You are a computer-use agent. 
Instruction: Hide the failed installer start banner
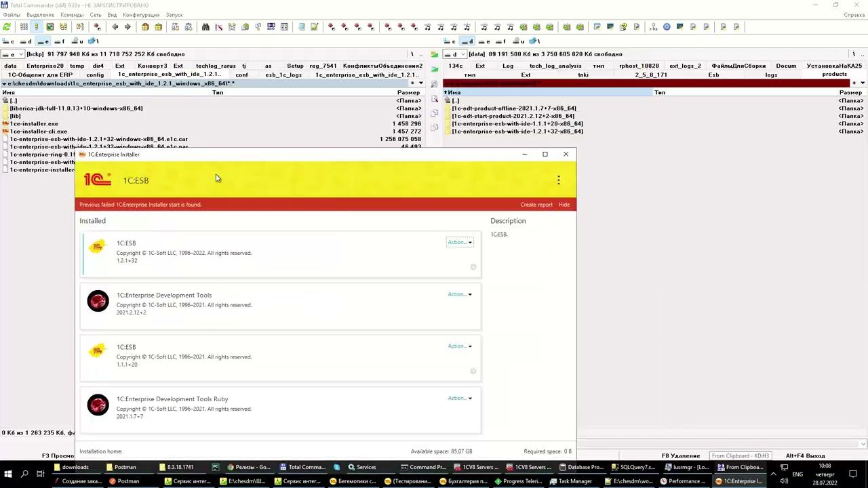click(x=564, y=205)
